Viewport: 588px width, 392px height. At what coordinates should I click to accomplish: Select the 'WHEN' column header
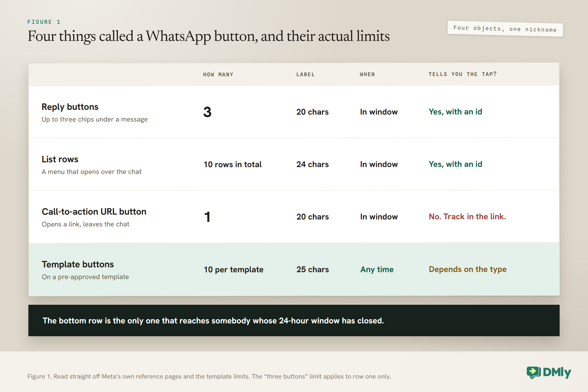pyautogui.click(x=367, y=74)
